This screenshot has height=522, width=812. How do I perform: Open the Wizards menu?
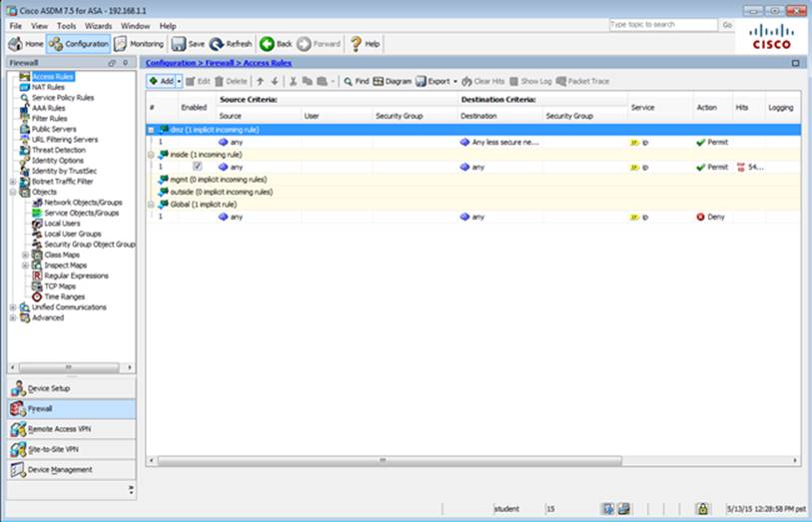[98, 25]
